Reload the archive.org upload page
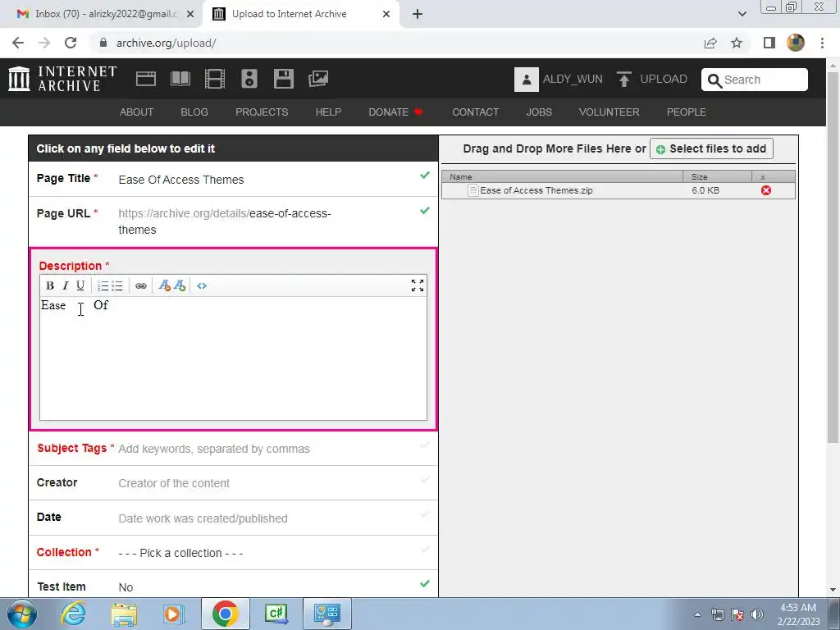Image resolution: width=840 pixels, height=630 pixels. pyautogui.click(x=71, y=43)
